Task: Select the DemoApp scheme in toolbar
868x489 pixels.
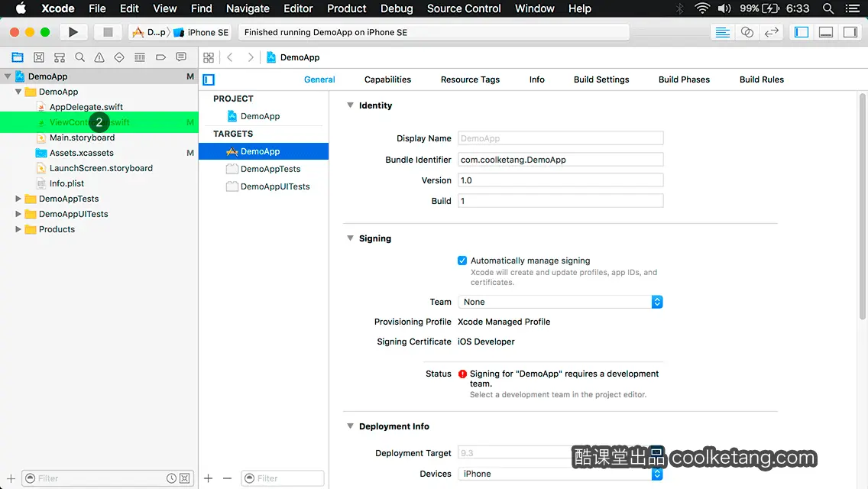Action: [149, 32]
